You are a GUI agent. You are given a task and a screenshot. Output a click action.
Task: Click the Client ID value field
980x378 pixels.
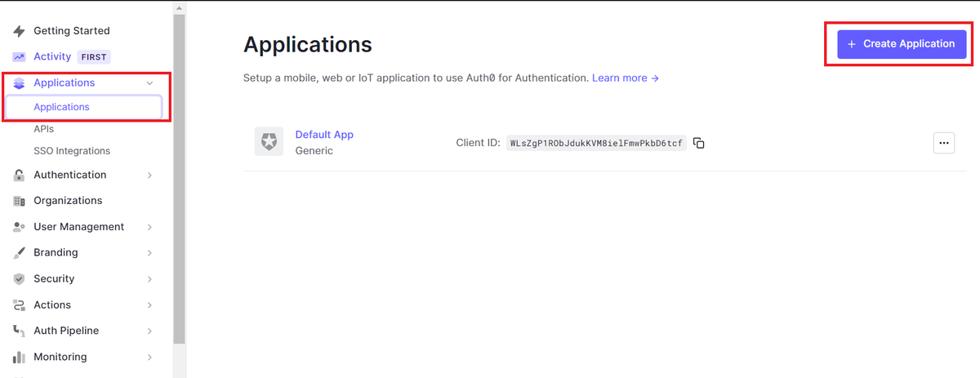click(x=596, y=143)
